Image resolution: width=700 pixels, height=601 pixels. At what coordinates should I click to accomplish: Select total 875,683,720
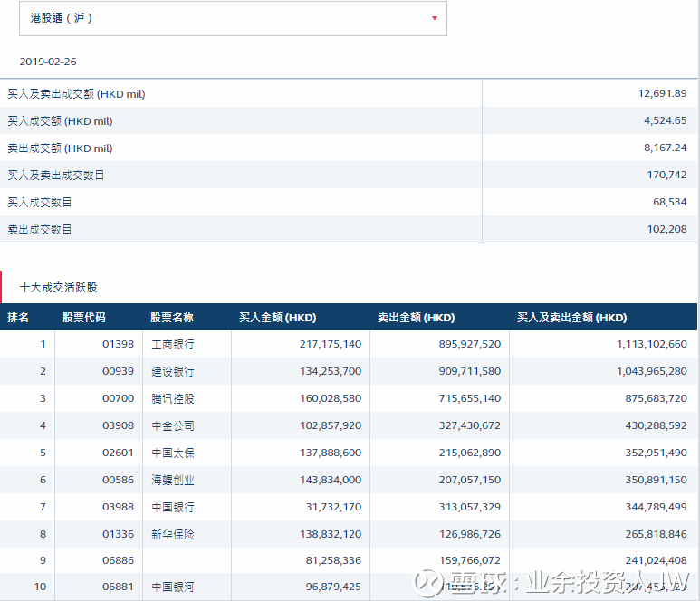pyautogui.click(x=656, y=398)
